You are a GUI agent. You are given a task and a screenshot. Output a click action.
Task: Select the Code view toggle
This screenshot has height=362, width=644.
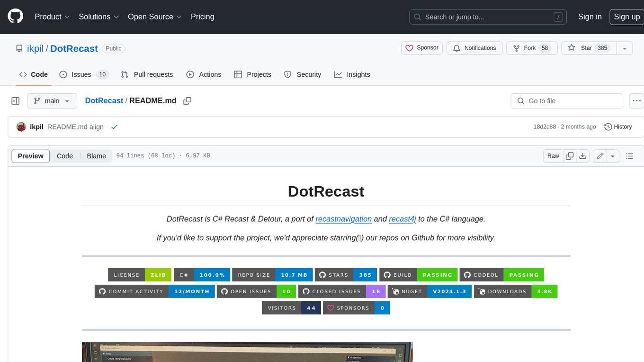(x=65, y=156)
